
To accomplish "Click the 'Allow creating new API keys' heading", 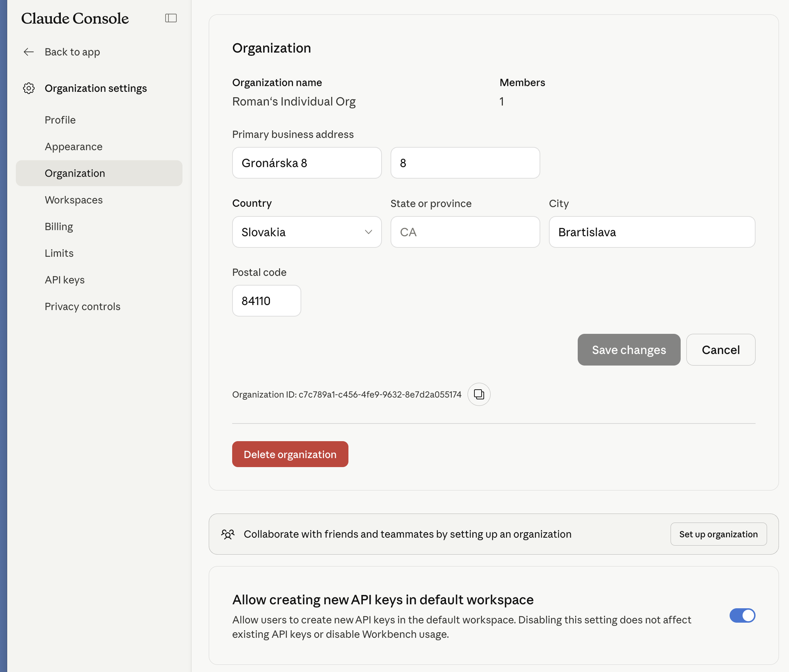I will click(x=383, y=600).
